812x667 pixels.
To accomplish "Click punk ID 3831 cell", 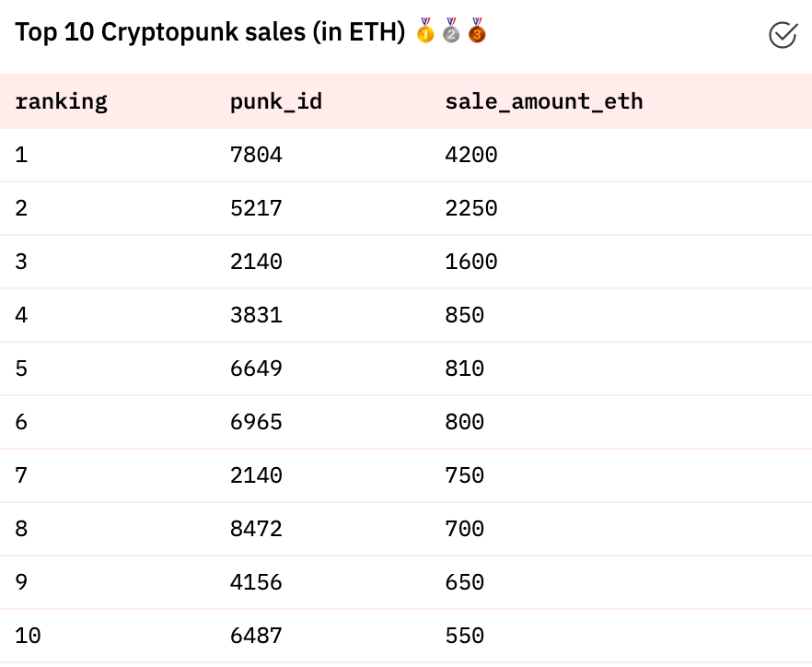I will pos(256,316).
